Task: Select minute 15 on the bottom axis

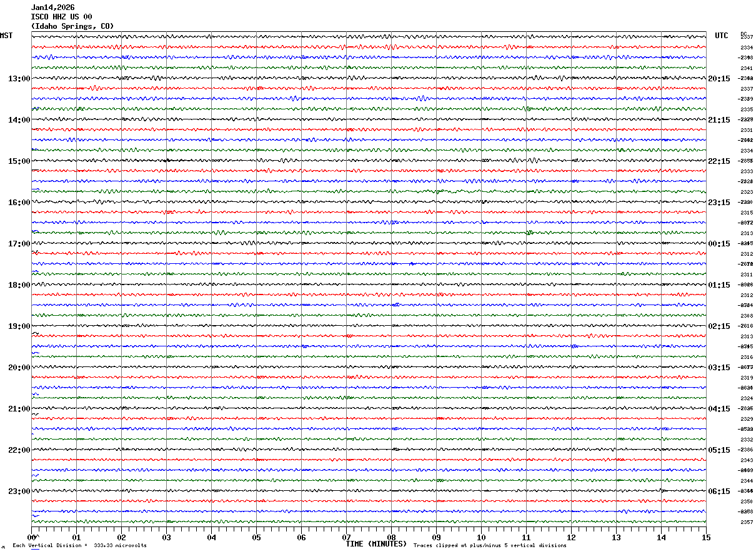Action: tap(705, 538)
